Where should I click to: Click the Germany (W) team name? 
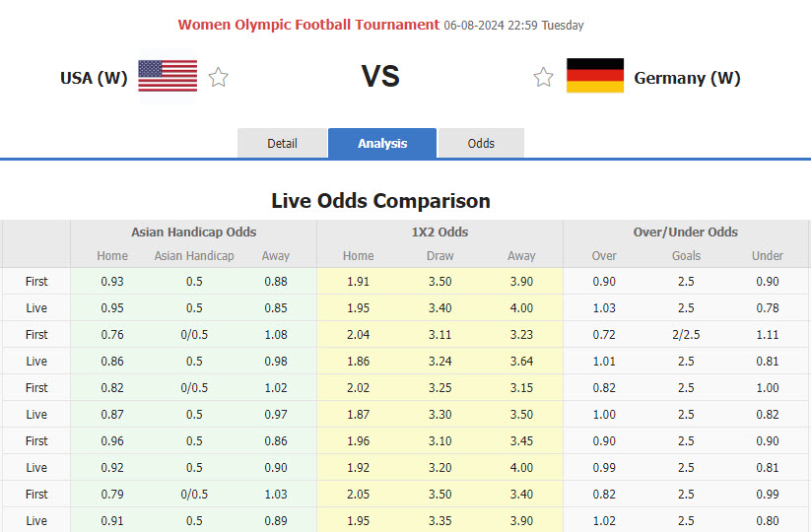(687, 78)
